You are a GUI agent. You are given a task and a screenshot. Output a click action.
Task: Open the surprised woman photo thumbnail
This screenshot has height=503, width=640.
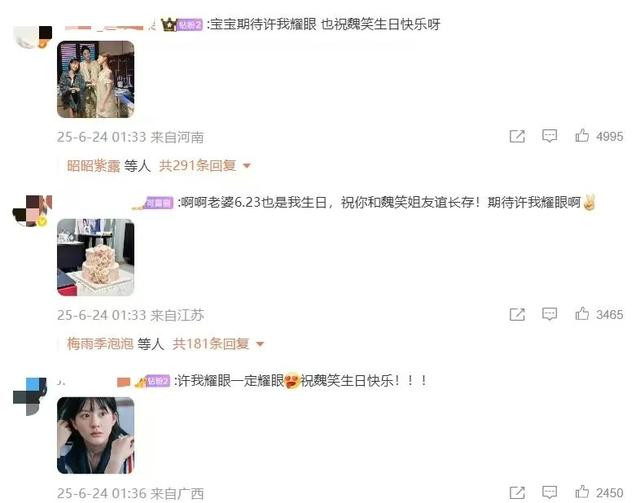(x=96, y=435)
